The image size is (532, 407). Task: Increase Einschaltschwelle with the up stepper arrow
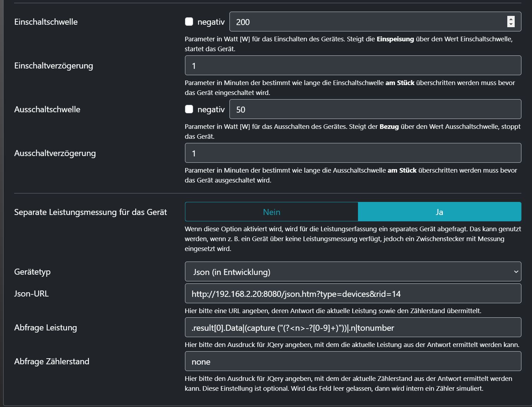[511, 19]
